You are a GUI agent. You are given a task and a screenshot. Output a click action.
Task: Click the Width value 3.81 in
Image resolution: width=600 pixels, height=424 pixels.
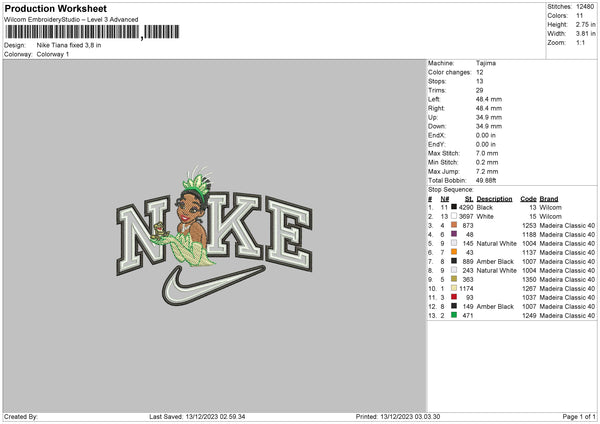pyautogui.click(x=585, y=34)
